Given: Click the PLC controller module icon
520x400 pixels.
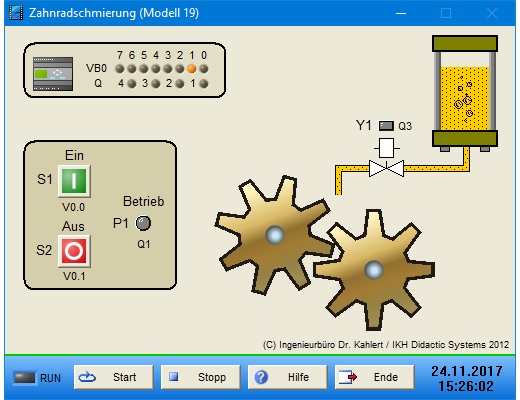Looking at the screenshot, I should 53,74.
